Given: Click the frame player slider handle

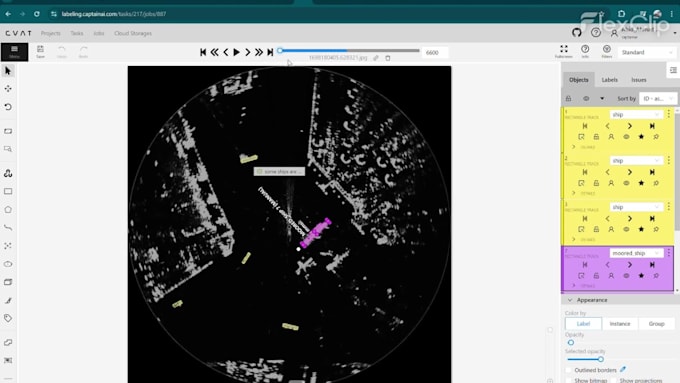Looking at the screenshot, I should [280, 50].
